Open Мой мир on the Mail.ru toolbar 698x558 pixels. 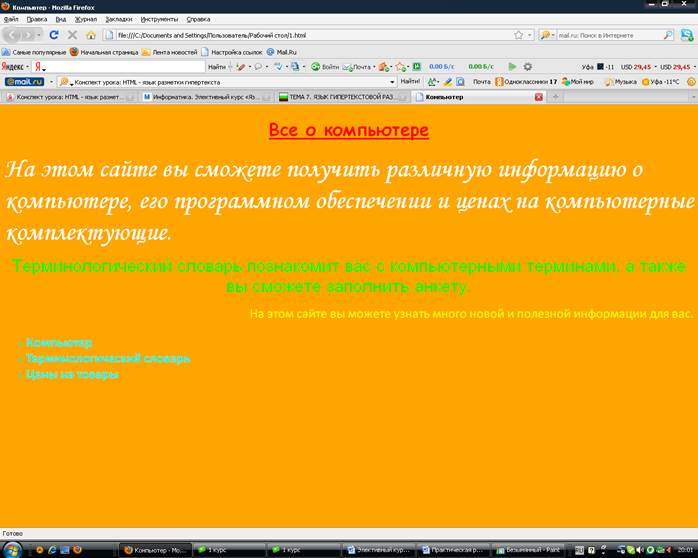point(577,82)
